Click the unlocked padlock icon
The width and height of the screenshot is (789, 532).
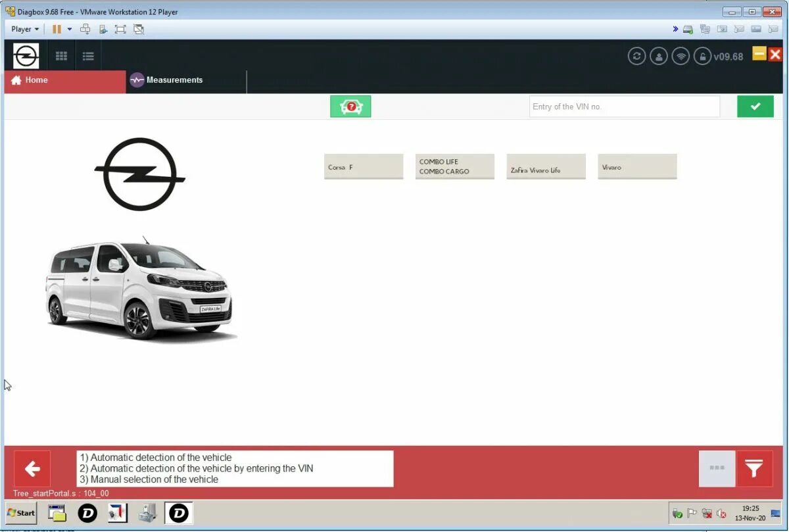click(703, 57)
